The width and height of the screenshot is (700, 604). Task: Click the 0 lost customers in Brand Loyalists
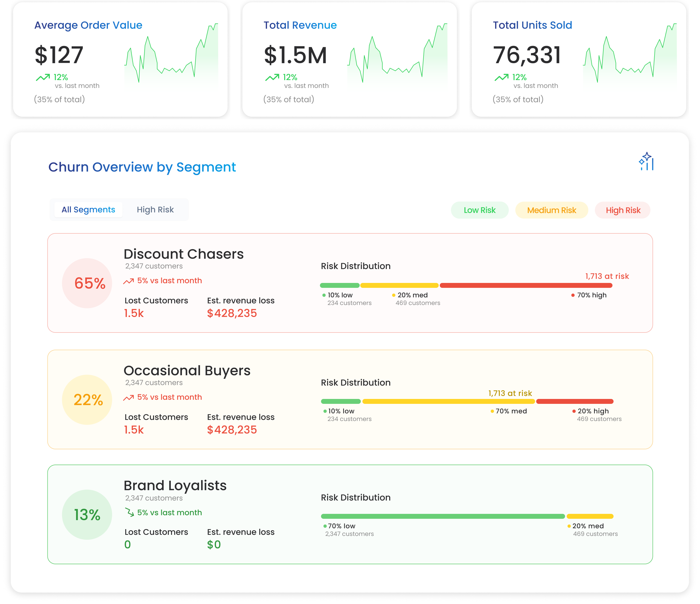[x=127, y=545]
